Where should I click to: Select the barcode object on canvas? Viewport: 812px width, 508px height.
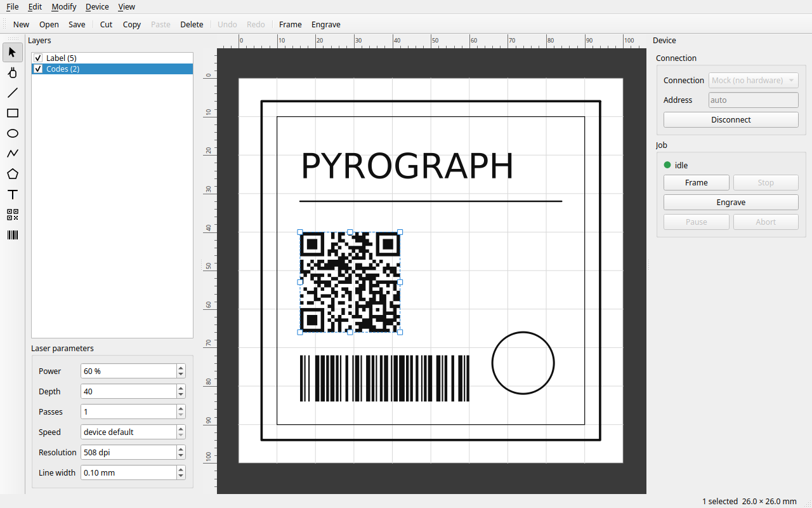[384, 378]
